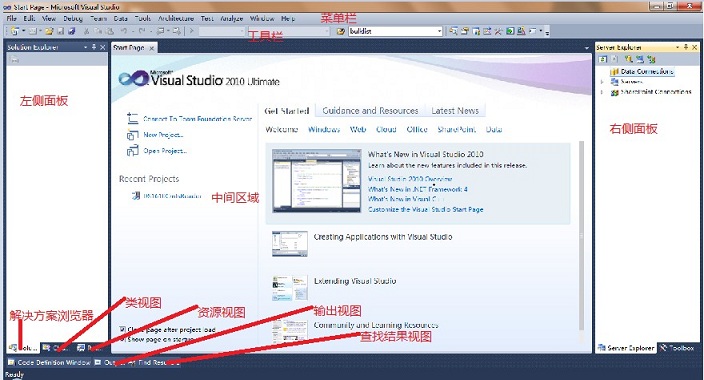This screenshot has width=704, height=380.
Task: Click the Cut scissors icon
Action: (86, 31)
